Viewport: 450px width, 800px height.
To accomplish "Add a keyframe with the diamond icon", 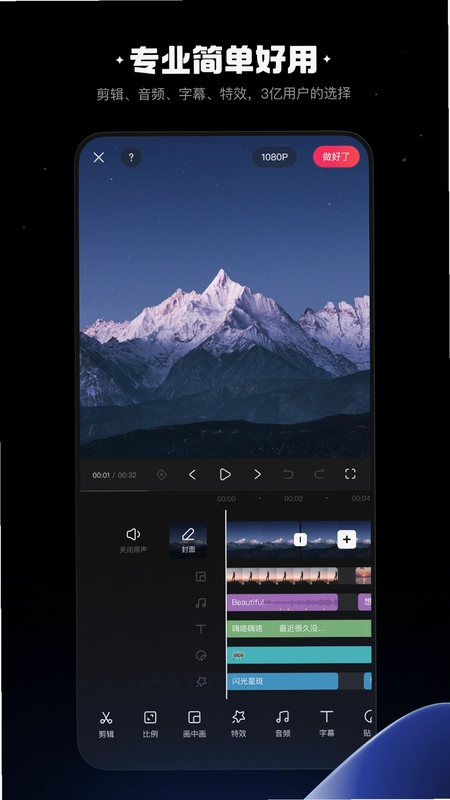I will (161, 474).
